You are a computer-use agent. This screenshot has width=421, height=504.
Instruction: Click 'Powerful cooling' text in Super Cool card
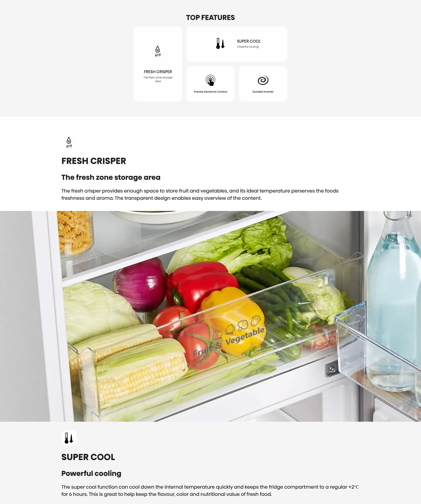click(248, 47)
